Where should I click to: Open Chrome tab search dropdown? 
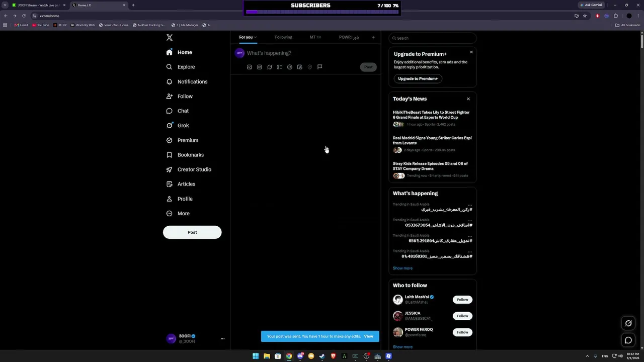point(5,5)
